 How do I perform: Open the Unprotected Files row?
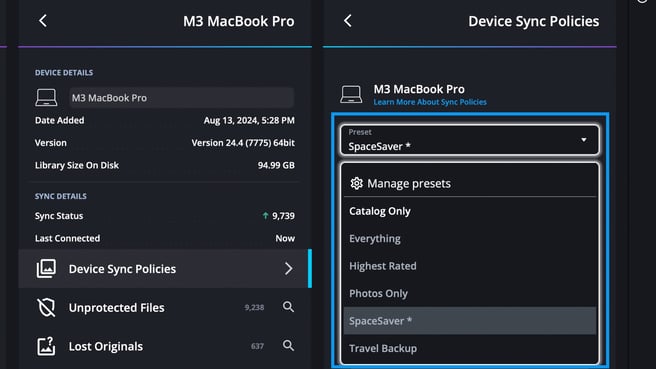[165, 308]
